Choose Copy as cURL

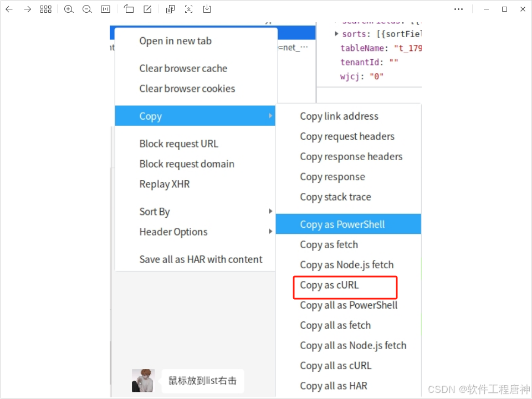[329, 285]
